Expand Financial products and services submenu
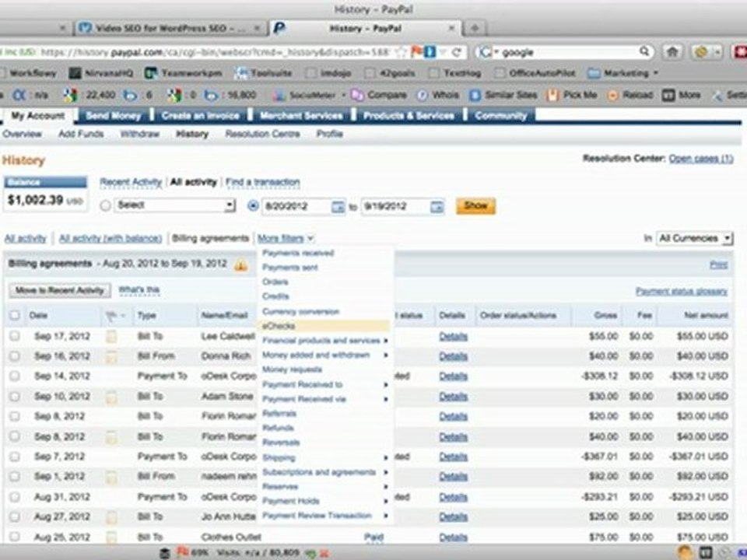 325,341
